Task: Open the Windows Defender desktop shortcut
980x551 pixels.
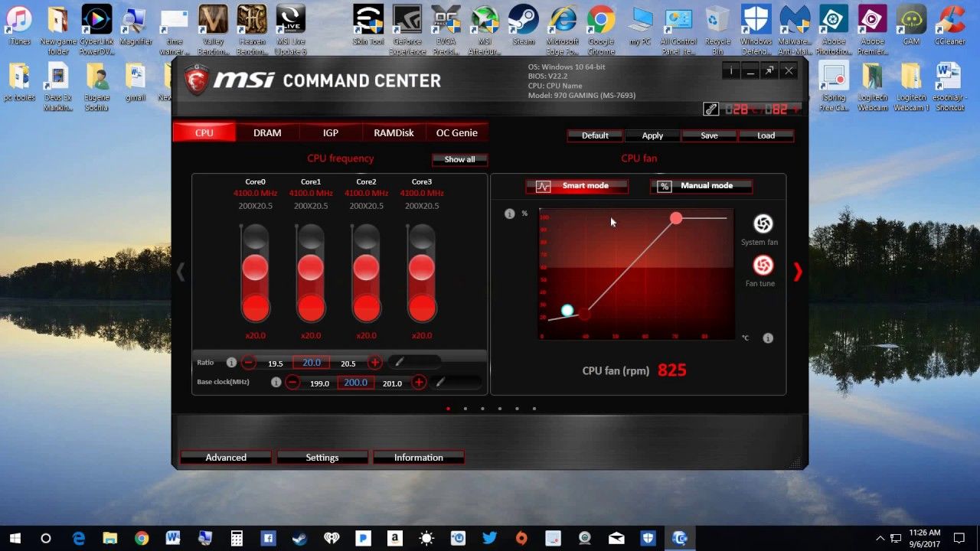Action: tap(756, 31)
